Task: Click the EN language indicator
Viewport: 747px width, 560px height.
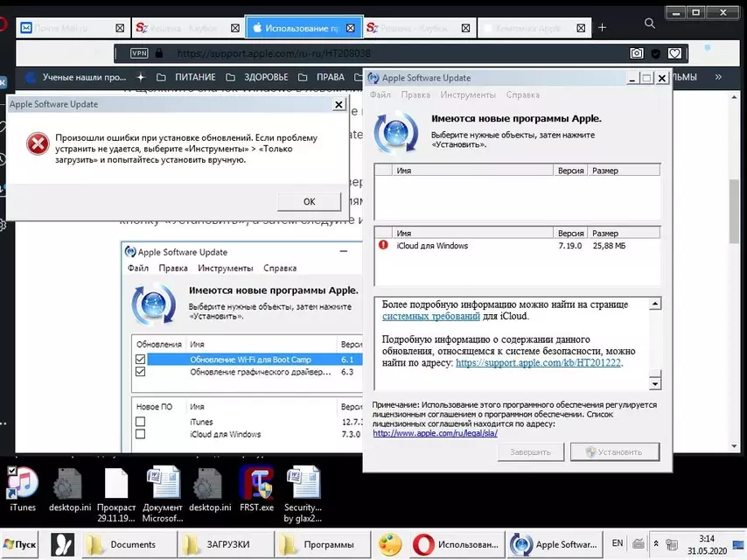Action: (617, 543)
